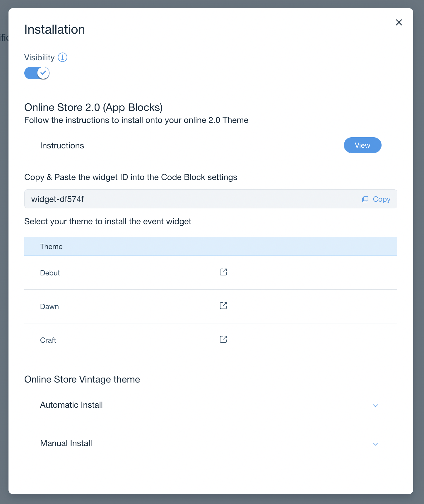Open the Debut theme external link icon
424x504 pixels.
223,272
